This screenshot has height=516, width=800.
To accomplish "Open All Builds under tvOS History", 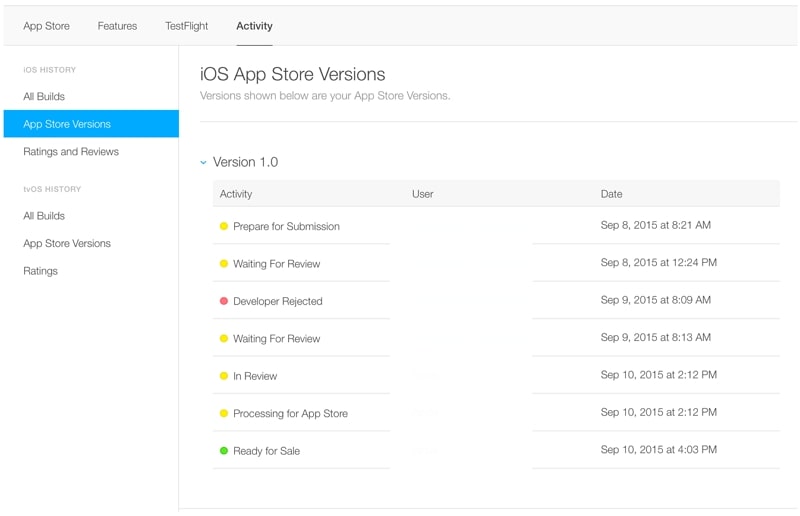I will [x=44, y=216].
